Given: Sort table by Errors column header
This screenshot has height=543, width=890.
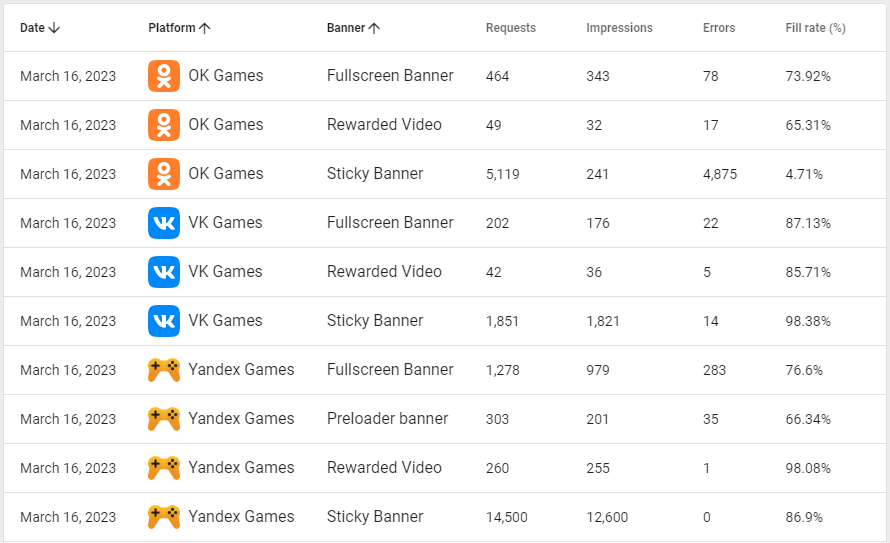Looking at the screenshot, I should pos(719,28).
